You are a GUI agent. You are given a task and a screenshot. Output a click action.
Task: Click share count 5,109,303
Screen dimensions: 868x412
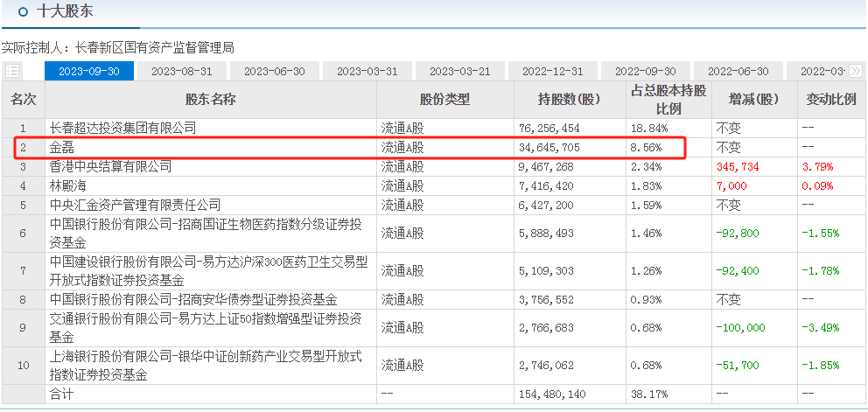pos(546,271)
